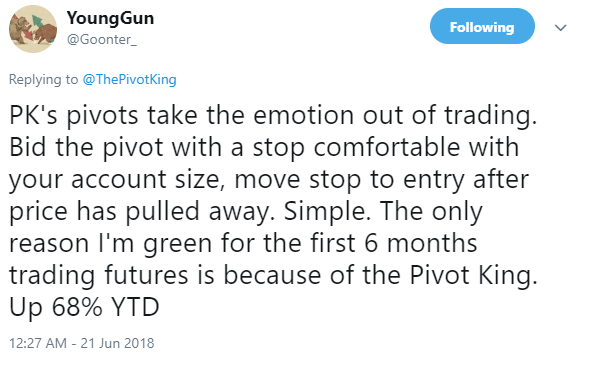Expand the tweet options chevron
The width and height of the screenshot is (592, 365).
tap(561, 28)
